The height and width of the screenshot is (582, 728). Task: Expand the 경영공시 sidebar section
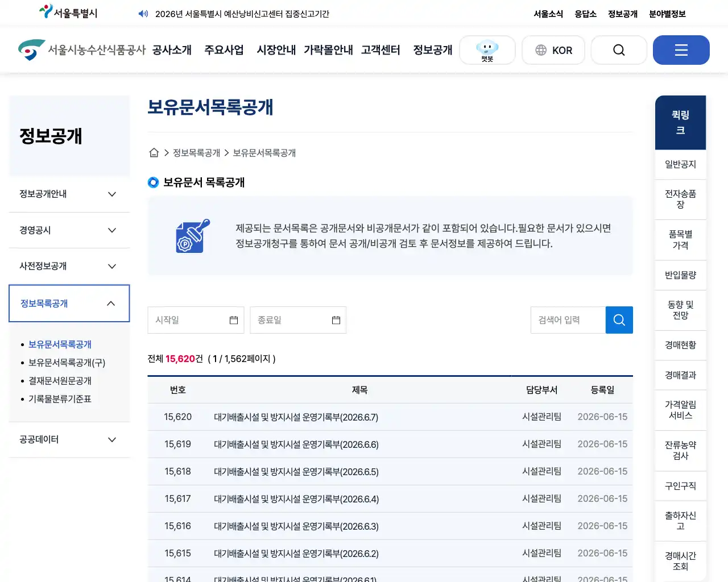click(x=69, y=230)
